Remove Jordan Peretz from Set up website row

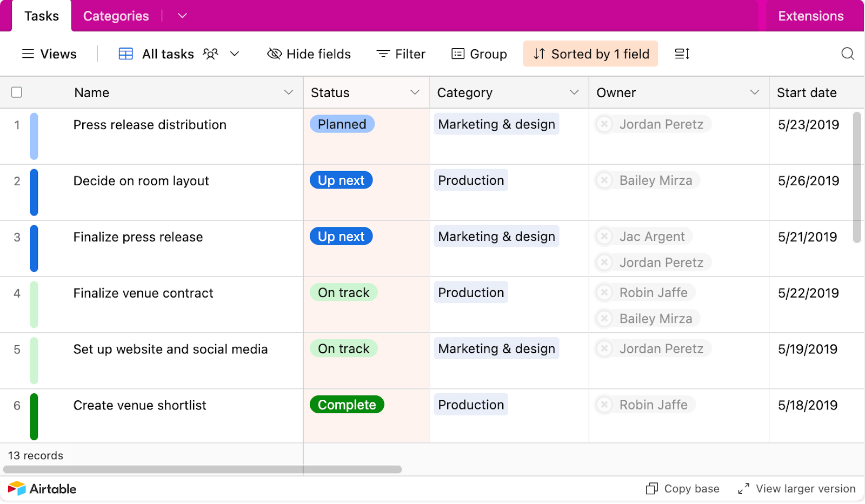pos(604,349)
